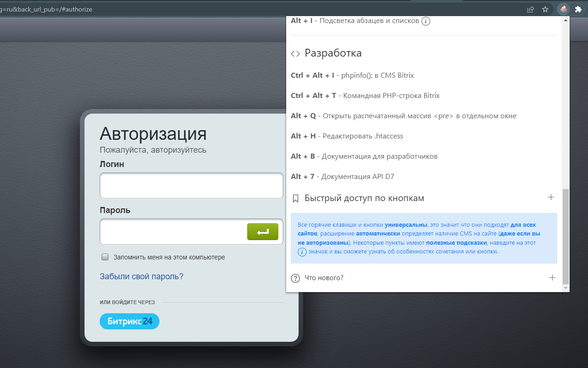Click the share page icon in the address bar
The height and width of the screenshot is (368, 588).
531,9
